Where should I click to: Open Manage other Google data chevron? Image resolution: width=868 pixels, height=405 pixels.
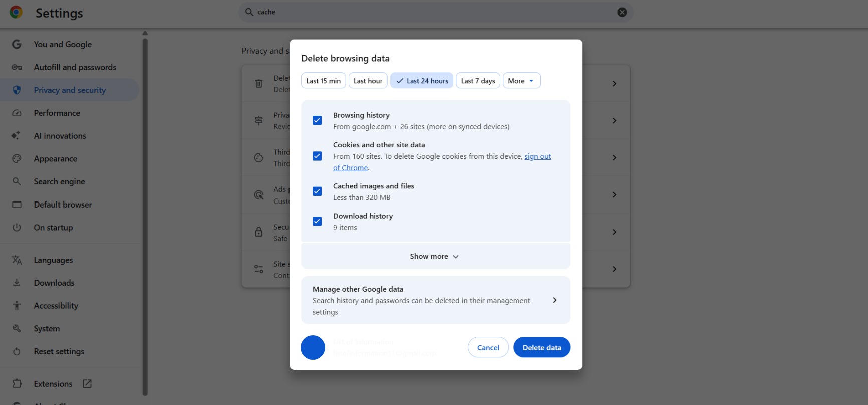[x=555, y=300]
